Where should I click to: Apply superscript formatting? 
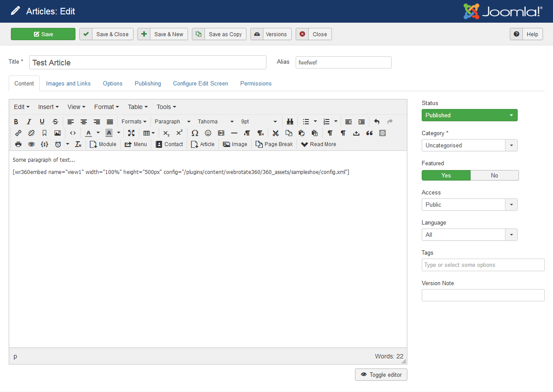179,133
